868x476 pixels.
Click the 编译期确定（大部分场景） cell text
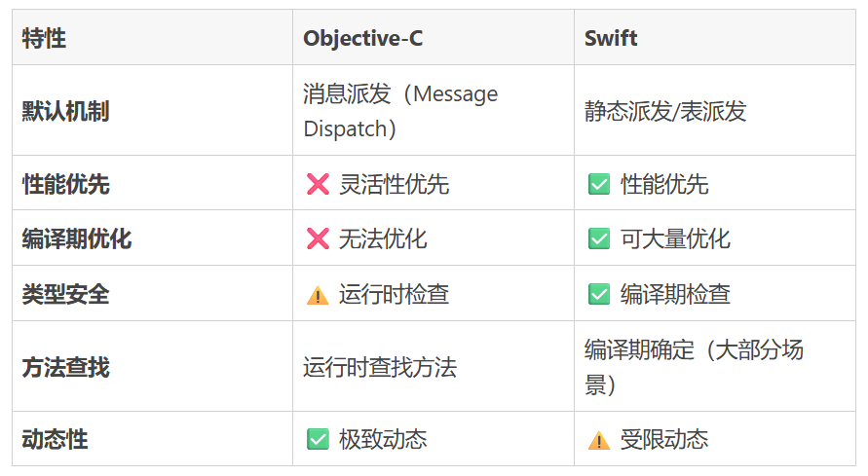click(694, 367)
